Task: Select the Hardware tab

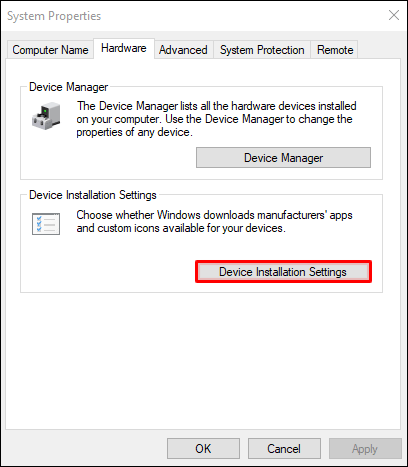Action: 124,48
